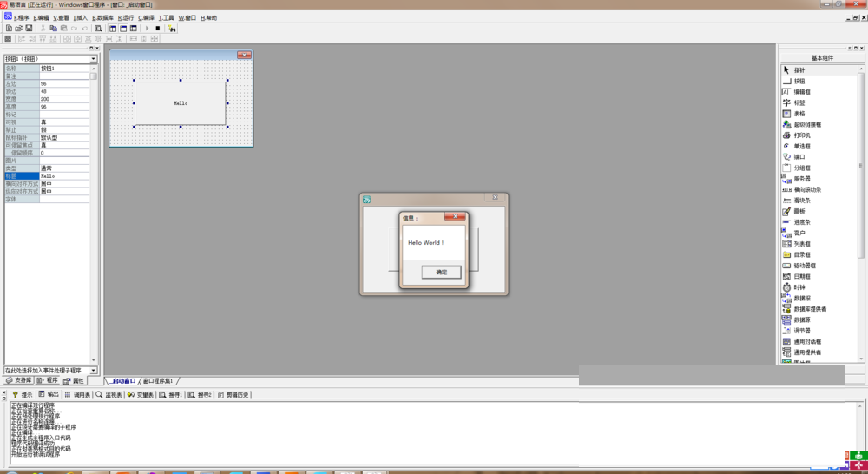Select the 通用对话框 common dialog component
This screenshot has height=474, width=868.
[x=820, y=342]
